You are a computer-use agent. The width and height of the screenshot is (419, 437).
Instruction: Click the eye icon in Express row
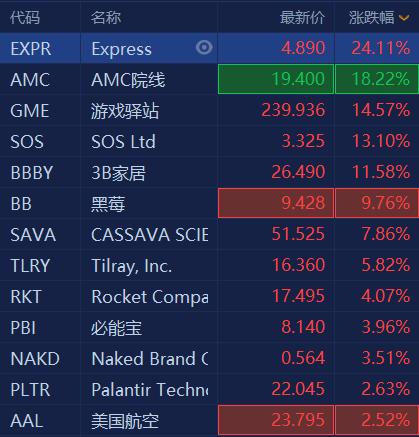click(x=204, y=48)
